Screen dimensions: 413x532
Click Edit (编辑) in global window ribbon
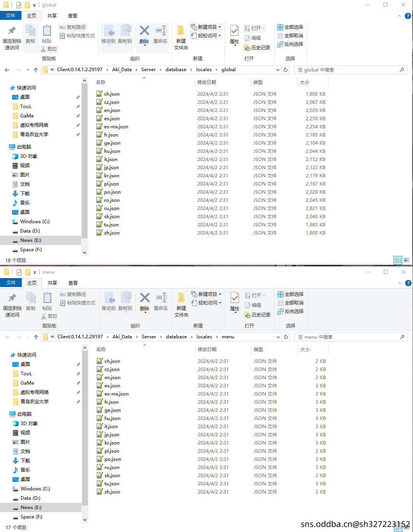253,38
